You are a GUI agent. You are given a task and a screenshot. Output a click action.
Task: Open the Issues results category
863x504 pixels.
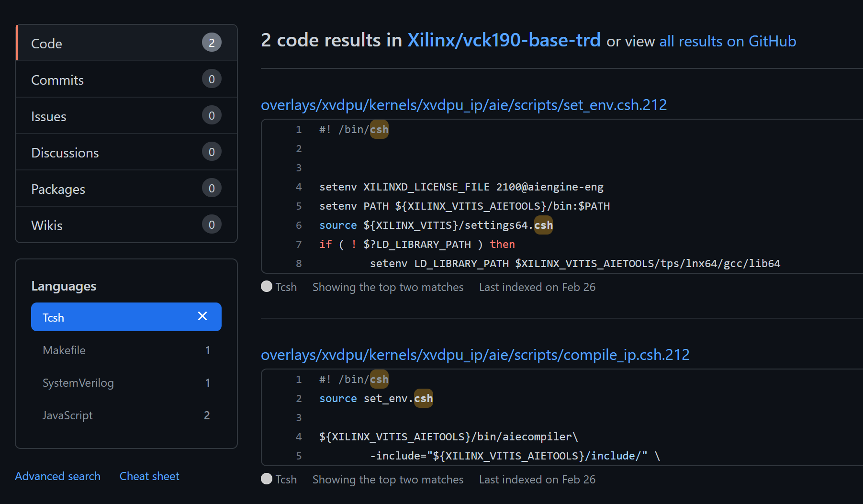pos(126,116)
